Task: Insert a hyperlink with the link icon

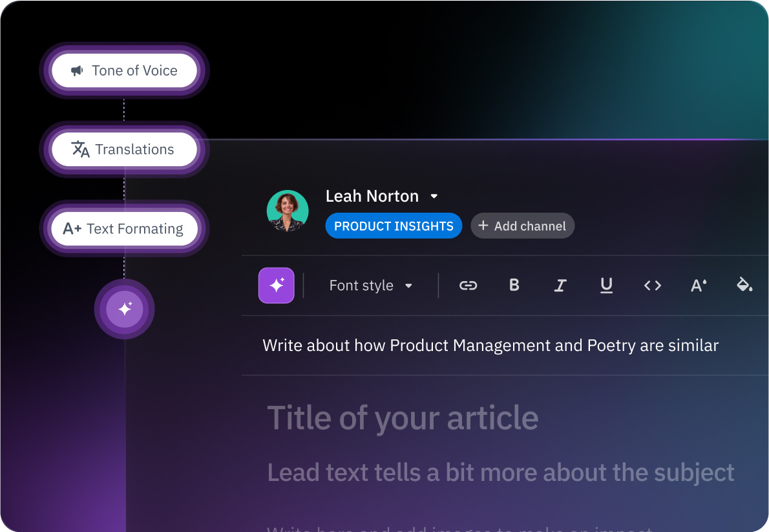Action: (x=468, y=285)
